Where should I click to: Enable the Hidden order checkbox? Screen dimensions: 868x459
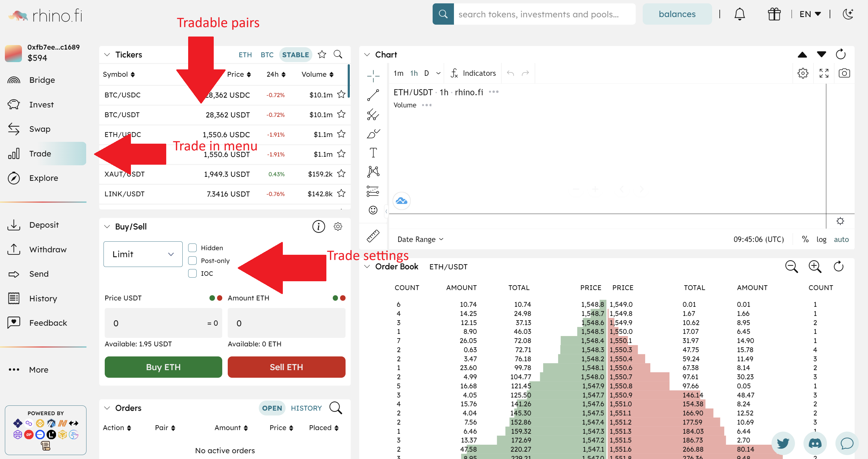click(192, 248)
